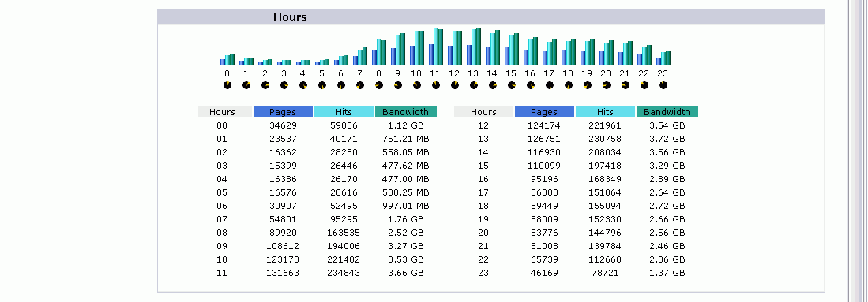Click the chart axis label 12
868x302 pixels.
point(454,73)
